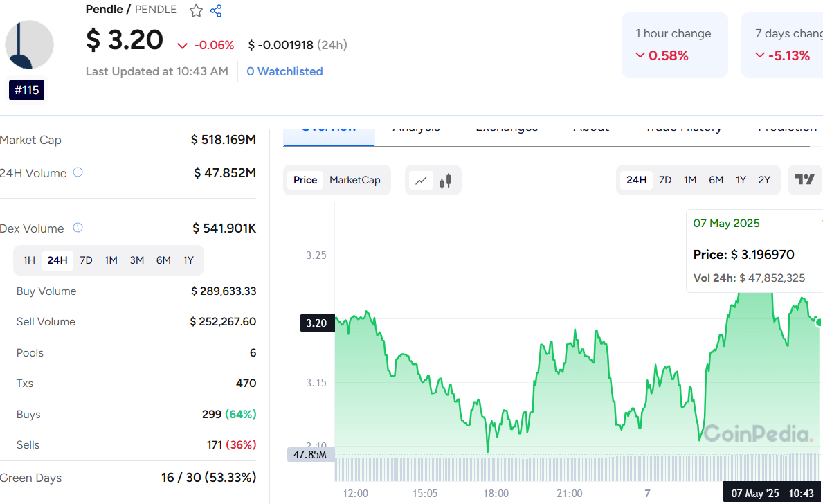Toggle chart to MarketCap view
This screenshot has height=504, width=823.
point(354,180)
